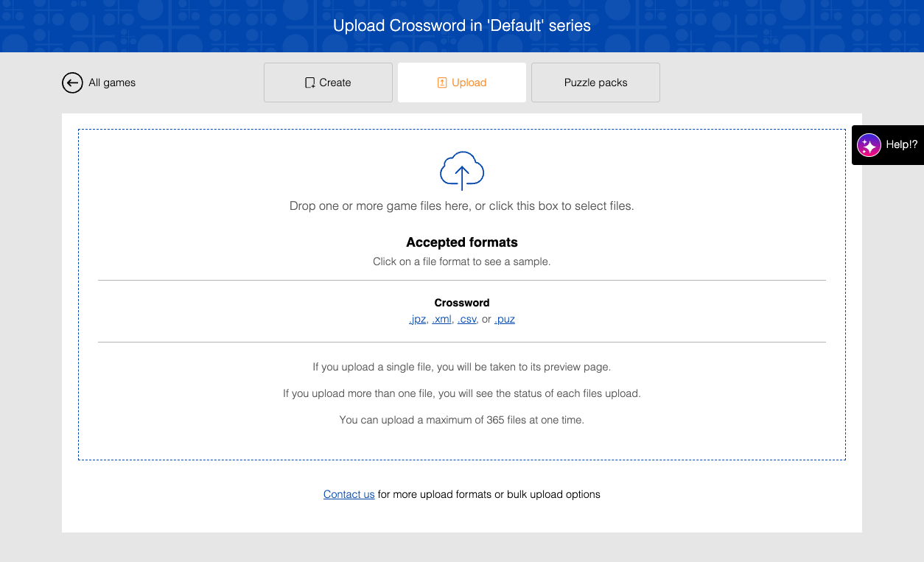924x562 pixels.
Task: Open the .jpz crossword sample
Action: pos(417,319)
